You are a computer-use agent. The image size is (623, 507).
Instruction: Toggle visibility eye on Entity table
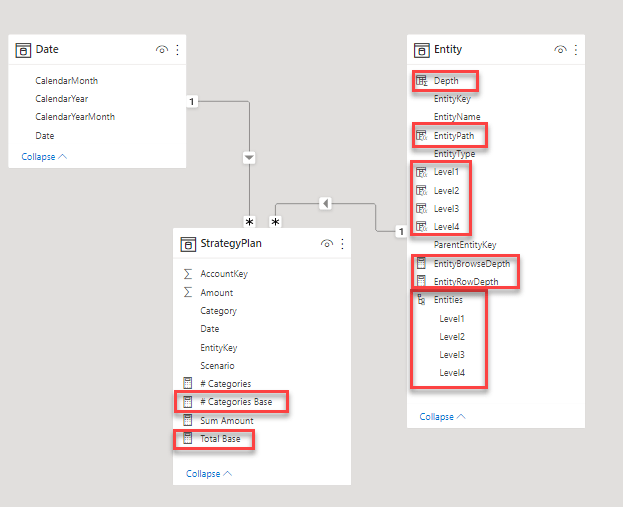(560, 49)
